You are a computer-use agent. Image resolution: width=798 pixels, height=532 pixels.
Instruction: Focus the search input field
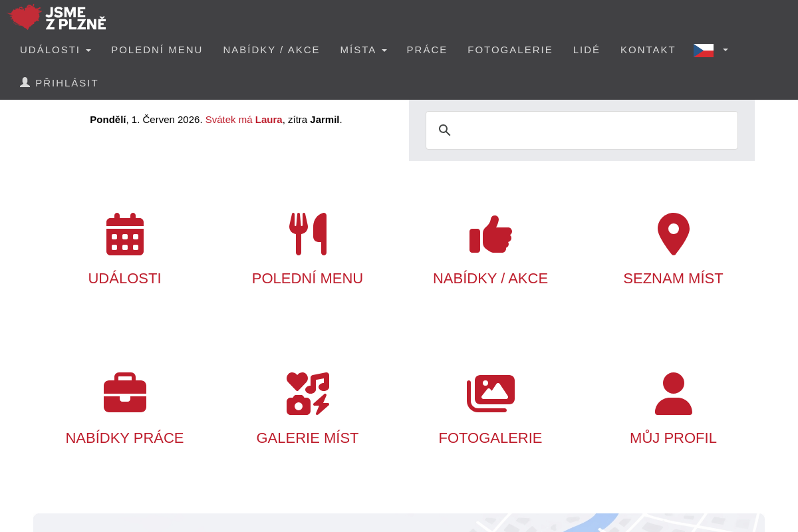[582, 130]
